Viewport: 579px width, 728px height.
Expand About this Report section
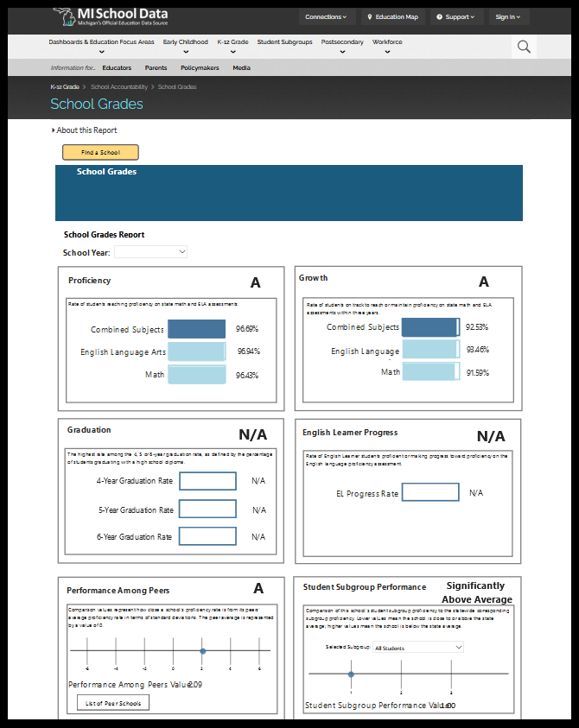click(84, 130)
